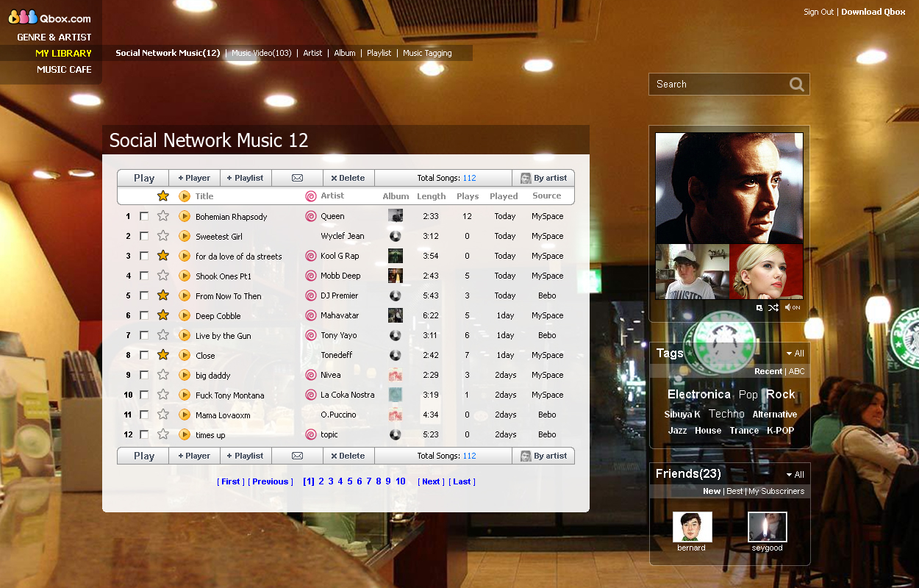
Task: Switch to the Playlist tab
Action: point(379,53)
